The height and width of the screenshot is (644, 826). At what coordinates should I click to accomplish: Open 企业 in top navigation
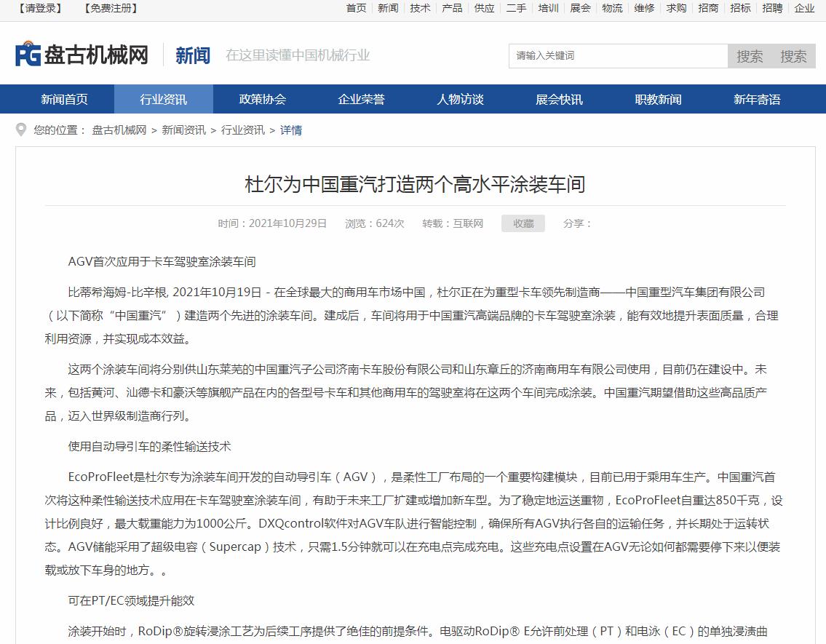pyautogui.click(x=804, y=9)
